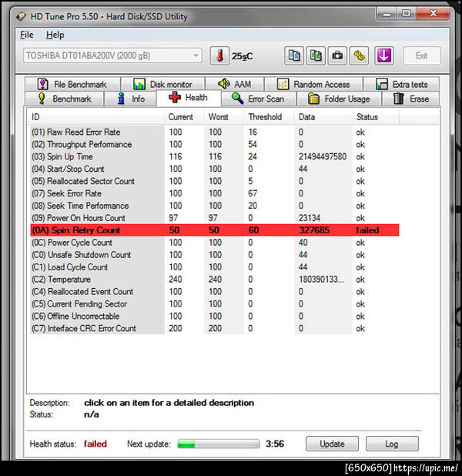Switch to the Benchmark tab
This screenshot has height=476, width=462.
click(65, 99)
